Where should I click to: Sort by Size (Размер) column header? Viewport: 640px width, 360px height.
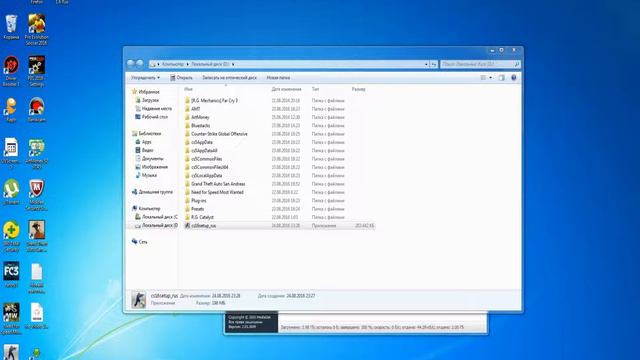358,89
